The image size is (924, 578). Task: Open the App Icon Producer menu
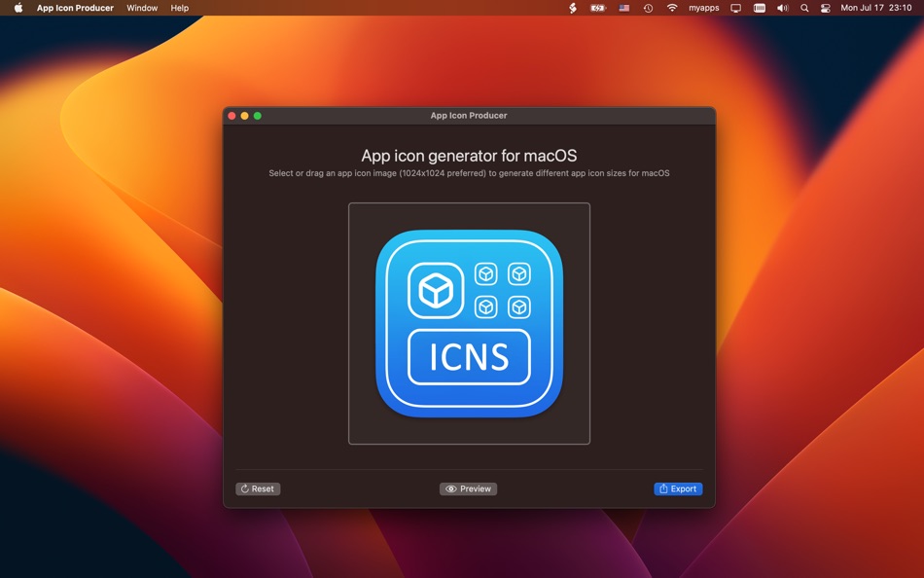point(75,8)
